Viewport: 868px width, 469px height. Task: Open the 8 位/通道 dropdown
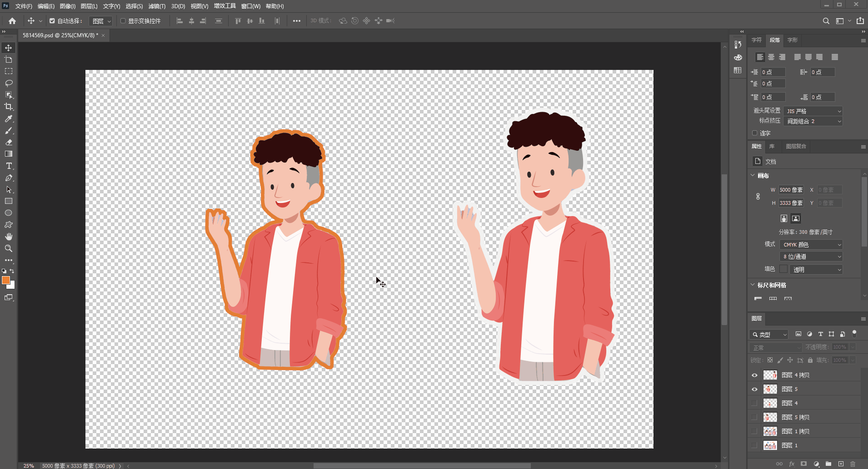click(x=811, y=257)
